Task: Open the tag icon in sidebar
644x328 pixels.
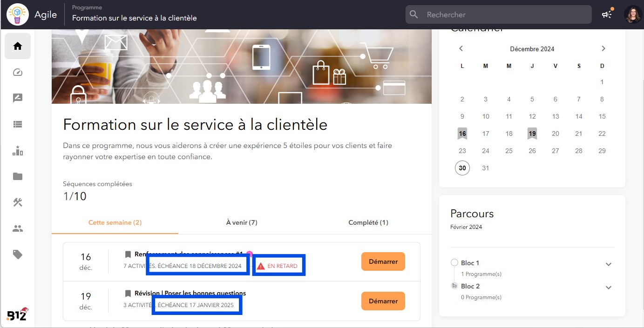Action: click(x=18, y=254)
